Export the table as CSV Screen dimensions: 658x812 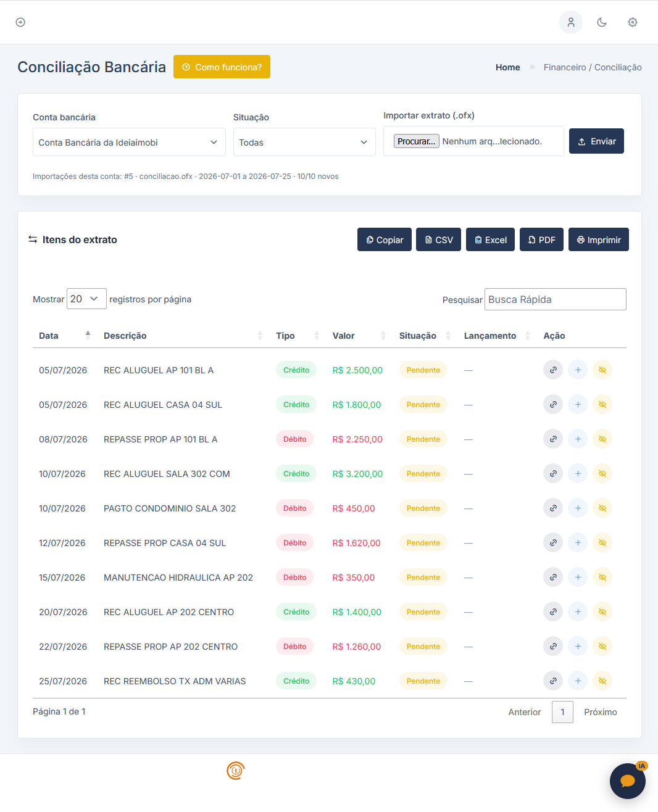[x=438, y=239]
